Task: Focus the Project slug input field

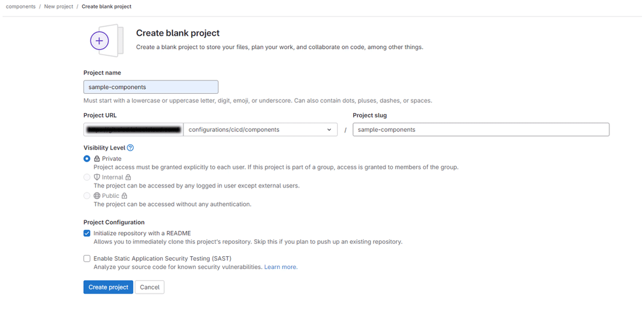Action: click(480, 130)
